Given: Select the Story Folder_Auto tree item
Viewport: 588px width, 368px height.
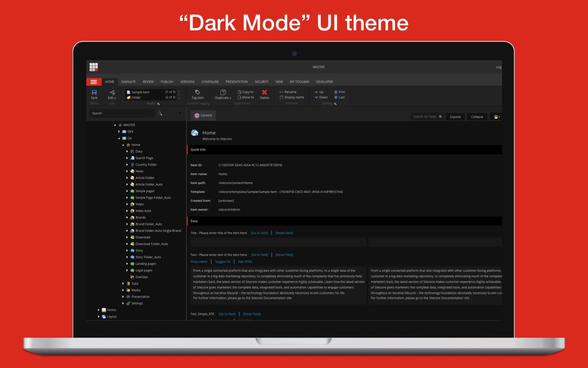Looking at the screenshot, I should click(145, 257).
